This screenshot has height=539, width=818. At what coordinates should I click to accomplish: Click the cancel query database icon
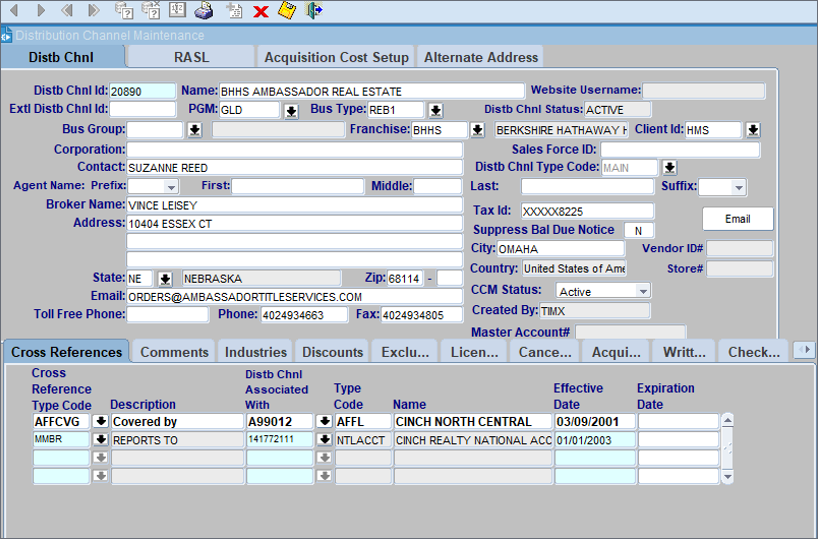coord(151,10)
